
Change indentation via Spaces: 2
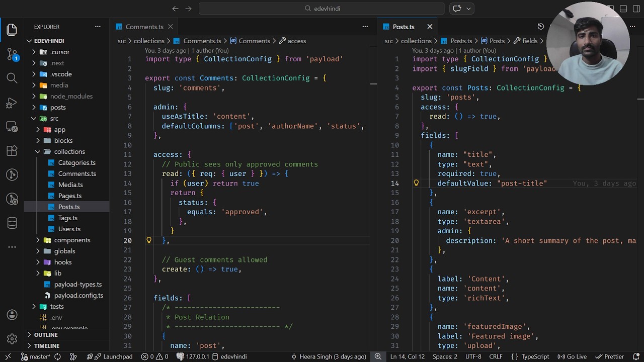pos(445,356)
